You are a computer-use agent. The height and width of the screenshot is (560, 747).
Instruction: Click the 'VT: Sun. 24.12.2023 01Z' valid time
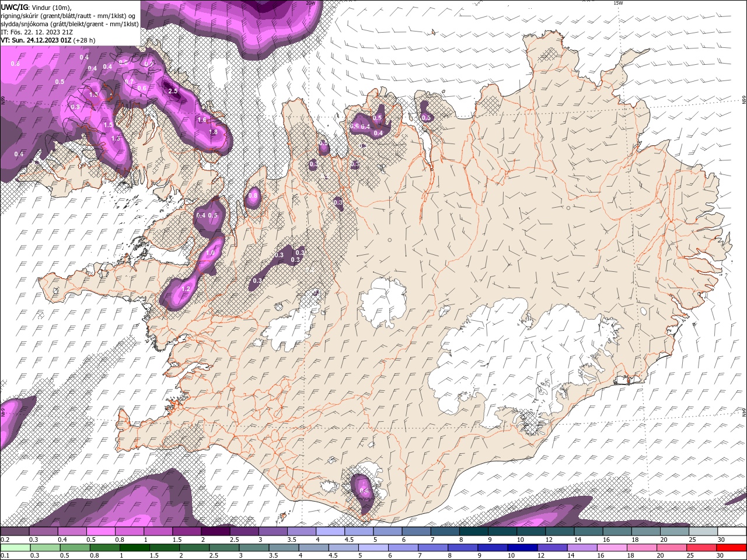pyautogui.click(x=36, y=40)
